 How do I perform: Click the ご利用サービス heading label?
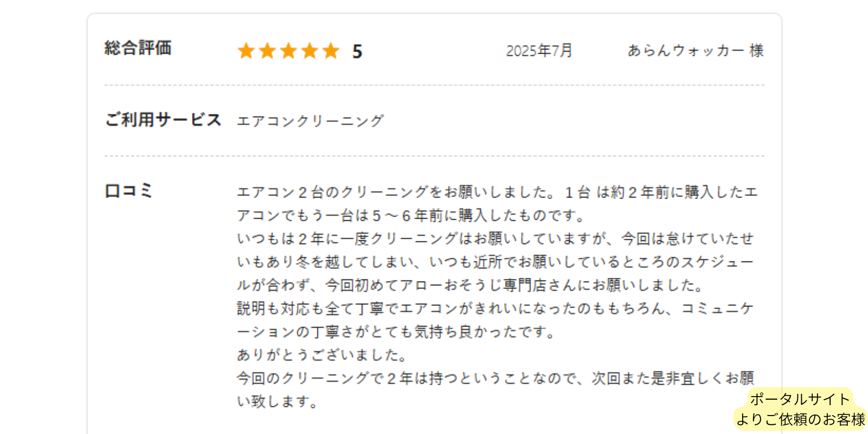tap(163, 119)
